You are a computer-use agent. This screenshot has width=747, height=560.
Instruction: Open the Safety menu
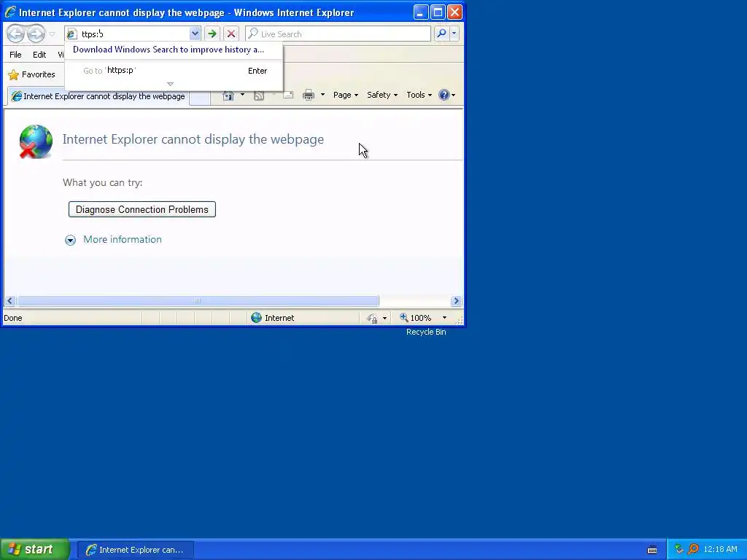(382, 95)
